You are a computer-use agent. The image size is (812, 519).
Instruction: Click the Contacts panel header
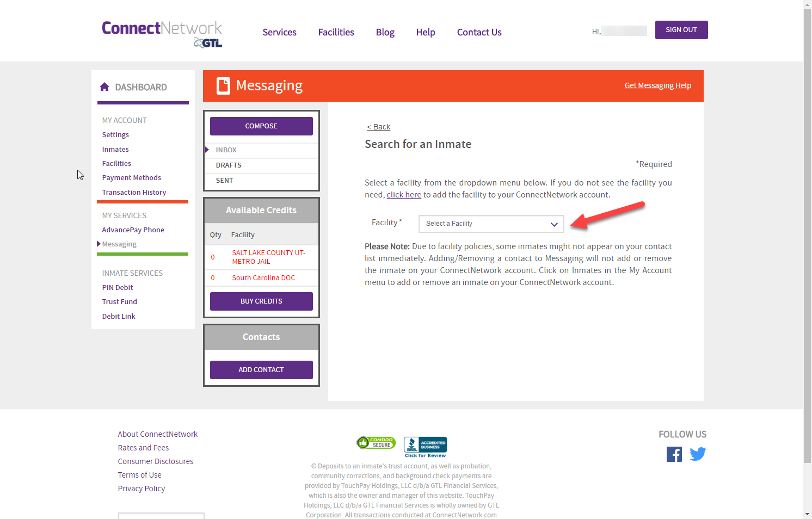click(261, 337)
